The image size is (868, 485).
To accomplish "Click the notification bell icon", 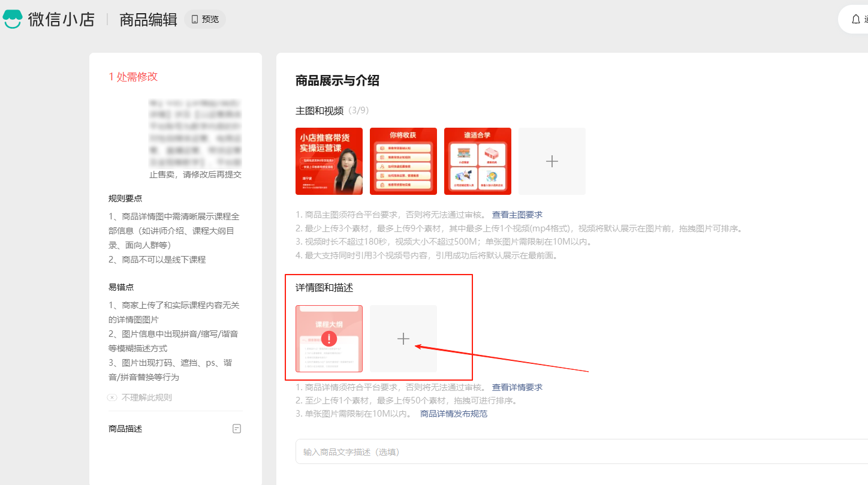I will tap(856, 19).
